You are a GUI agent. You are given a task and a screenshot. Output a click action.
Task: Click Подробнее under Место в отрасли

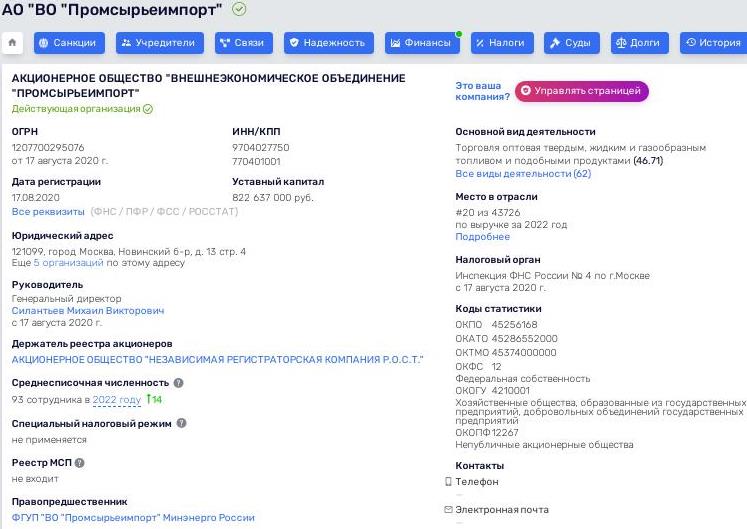pyautogui.click(x=482, y=237)
